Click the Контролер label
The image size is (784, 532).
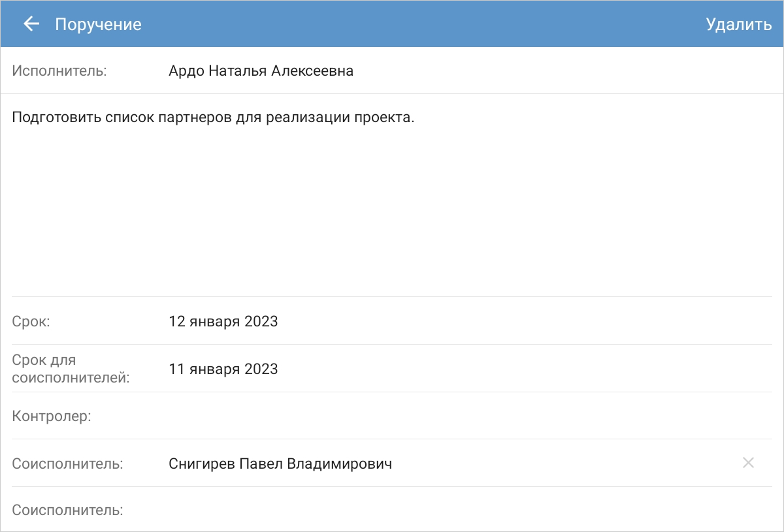pos(51,416)
